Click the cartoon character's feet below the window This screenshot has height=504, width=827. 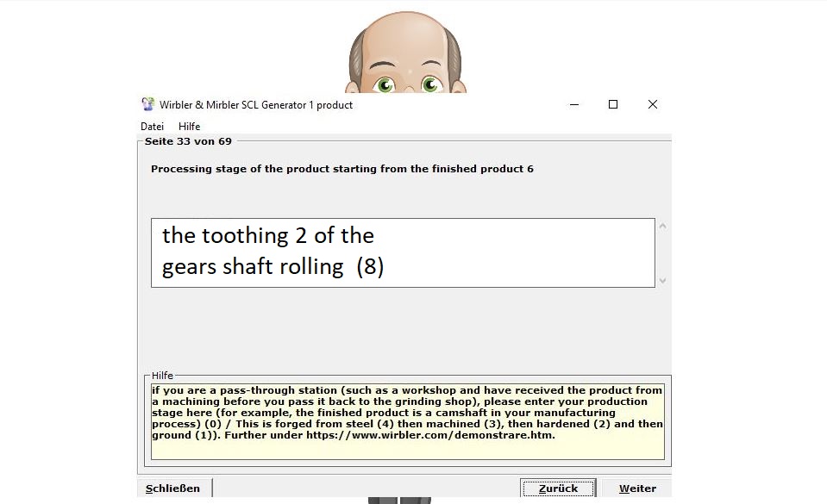(x=399, y=500)
